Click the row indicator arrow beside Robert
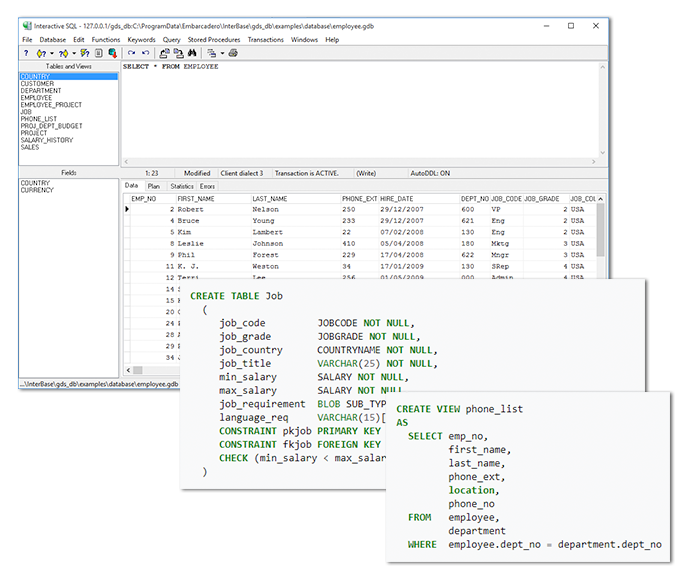 (127, 209)
